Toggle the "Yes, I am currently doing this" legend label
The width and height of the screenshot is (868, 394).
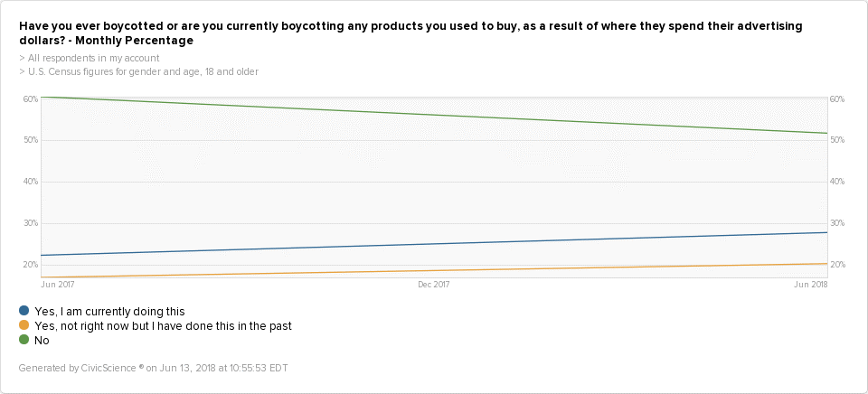[108, 311]
